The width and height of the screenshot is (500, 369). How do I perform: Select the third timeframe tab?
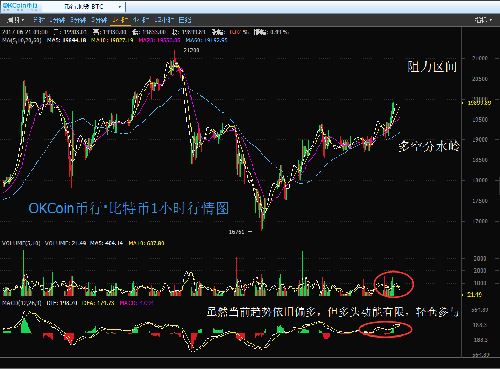pyautogui.click(x=78, y=20)
